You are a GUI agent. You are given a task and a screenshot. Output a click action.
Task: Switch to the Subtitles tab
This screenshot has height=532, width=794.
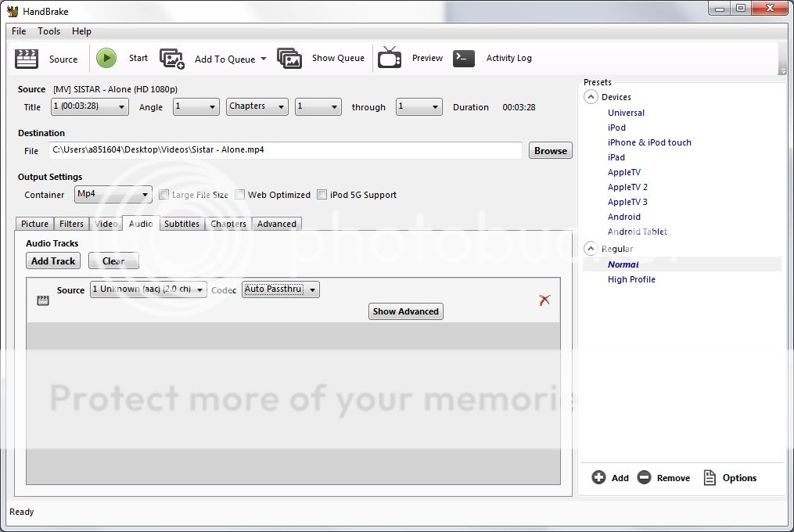(181, 224)
